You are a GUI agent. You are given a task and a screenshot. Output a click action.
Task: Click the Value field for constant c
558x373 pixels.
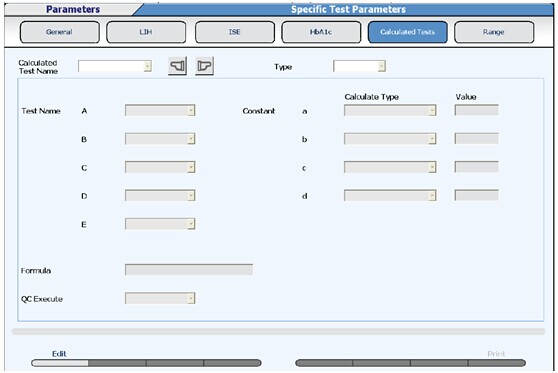point(477,167)
